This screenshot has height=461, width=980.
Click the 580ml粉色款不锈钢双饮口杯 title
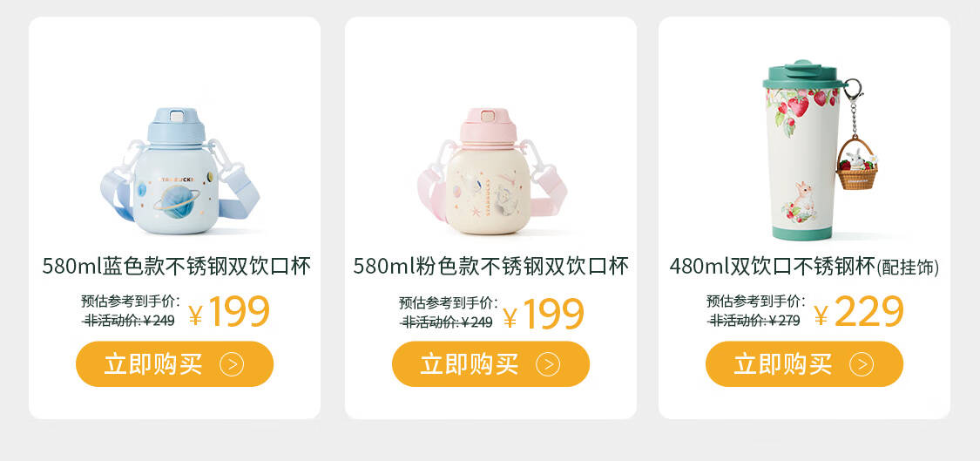(x=490, y=266)
